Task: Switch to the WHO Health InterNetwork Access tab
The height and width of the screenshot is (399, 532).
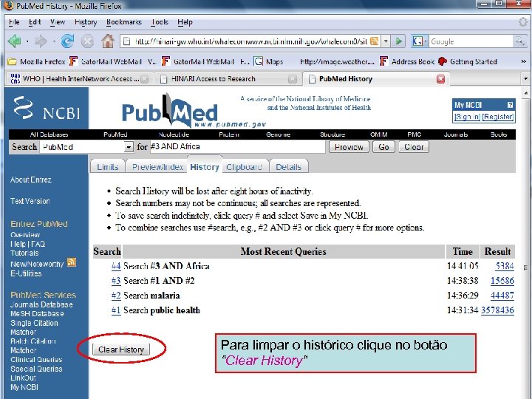Action: tap(78, 79)
